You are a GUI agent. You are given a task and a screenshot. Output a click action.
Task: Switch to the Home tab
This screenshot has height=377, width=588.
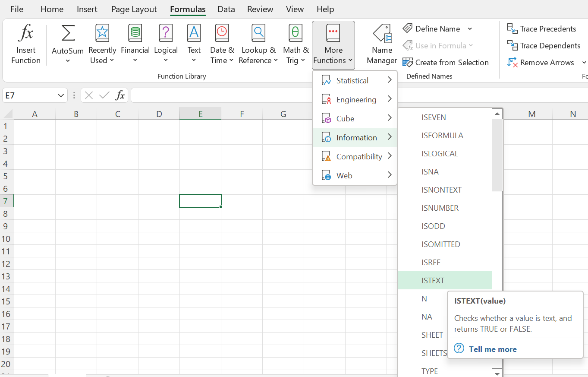point(52,9)
